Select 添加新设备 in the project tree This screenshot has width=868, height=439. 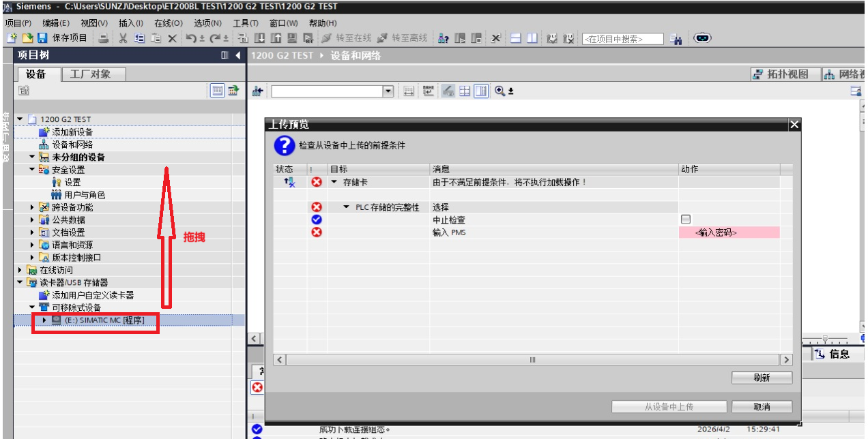(x=72, y=132)
